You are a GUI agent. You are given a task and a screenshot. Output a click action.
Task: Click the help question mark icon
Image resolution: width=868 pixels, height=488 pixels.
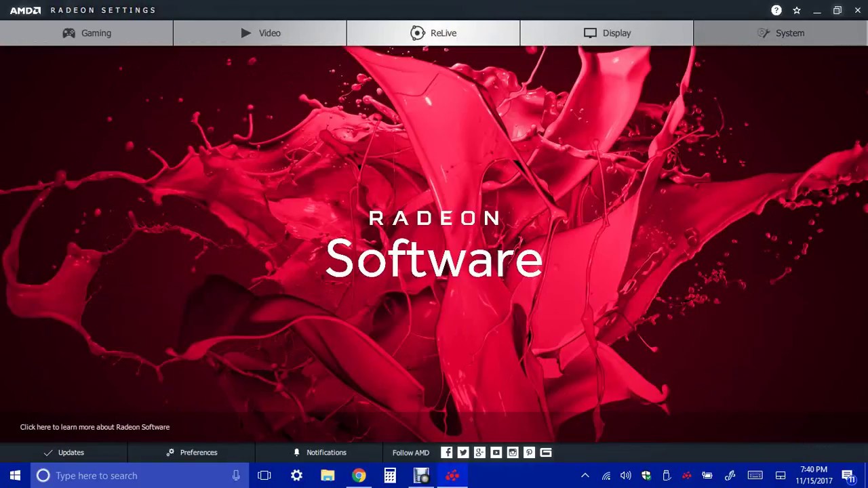(x=776, y=10)
